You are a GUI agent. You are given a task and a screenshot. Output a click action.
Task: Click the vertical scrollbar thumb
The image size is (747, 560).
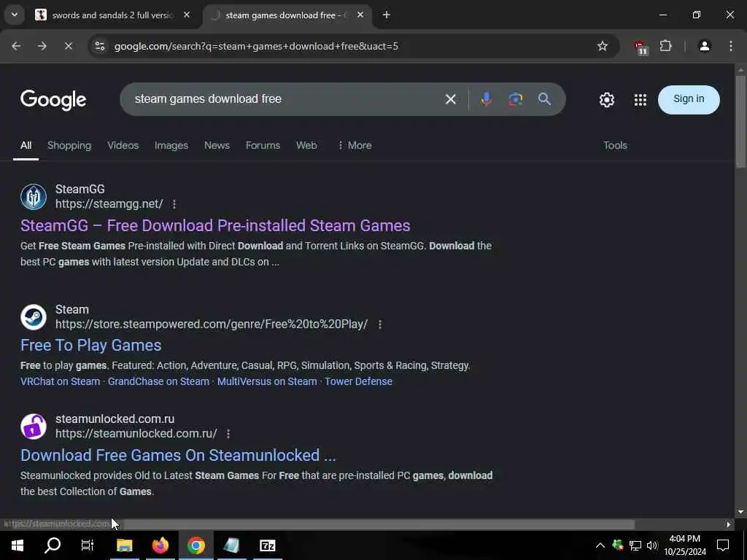coord(740,121)
